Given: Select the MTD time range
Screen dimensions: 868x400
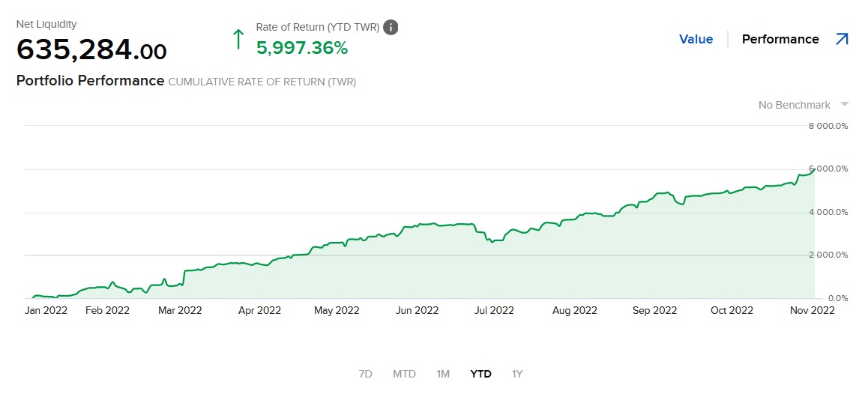Looking at the screenshot, I should [404, 374].
